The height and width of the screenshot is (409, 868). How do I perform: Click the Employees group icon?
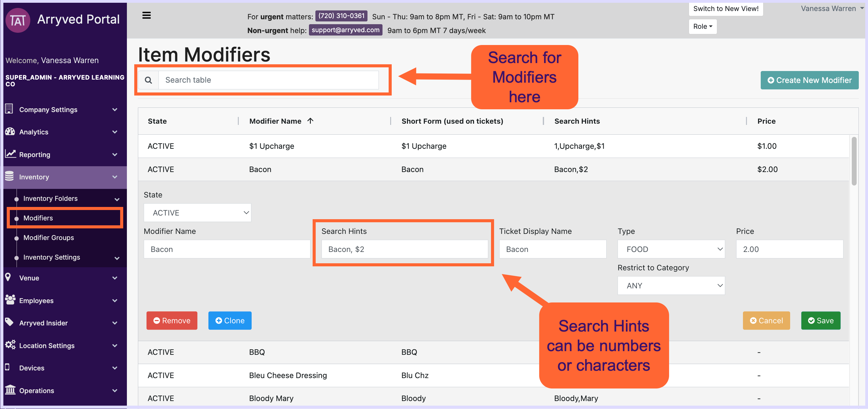tap(10, 300)
